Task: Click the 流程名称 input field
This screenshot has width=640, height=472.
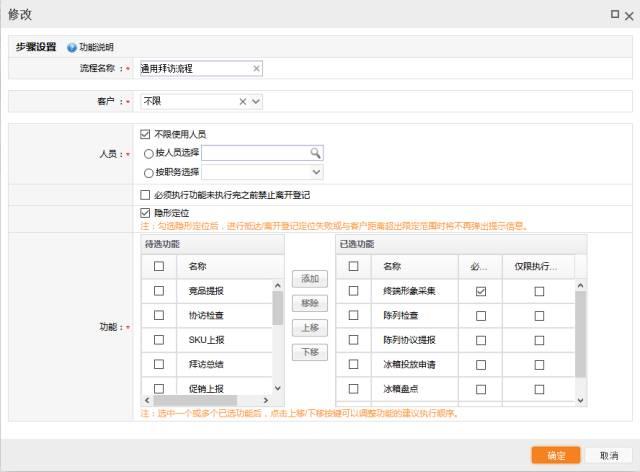Action: click(x=194, y=69)
